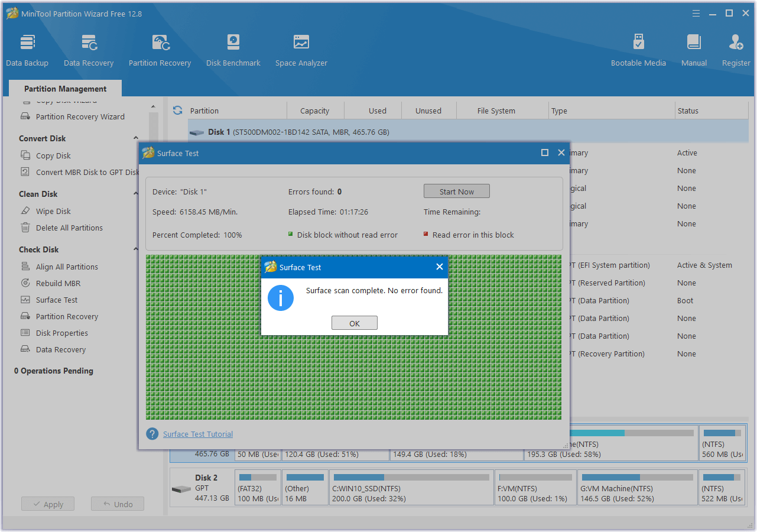Click the Bootable Media icon

pos(638,50)
